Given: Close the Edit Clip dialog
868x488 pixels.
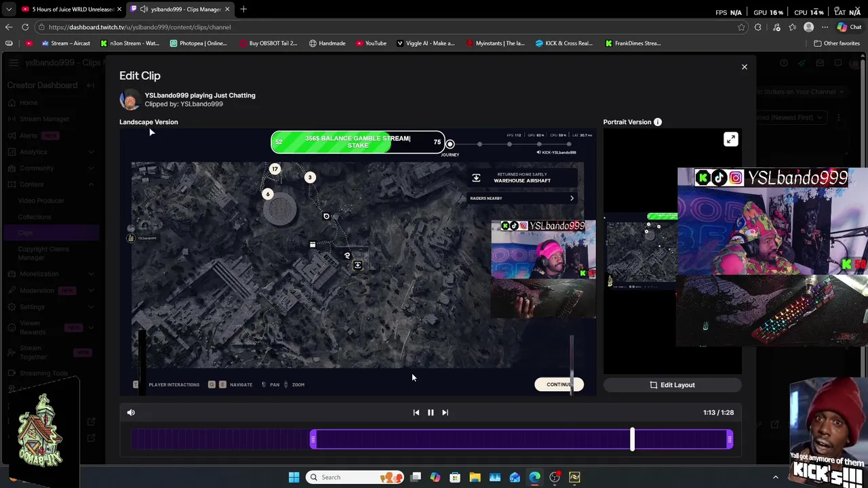Looking at the screenshot, I should point(744,67).
